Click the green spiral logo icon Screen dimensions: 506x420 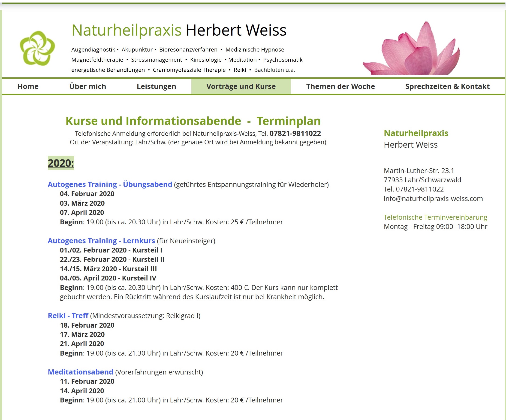click(x=37, y=48)
